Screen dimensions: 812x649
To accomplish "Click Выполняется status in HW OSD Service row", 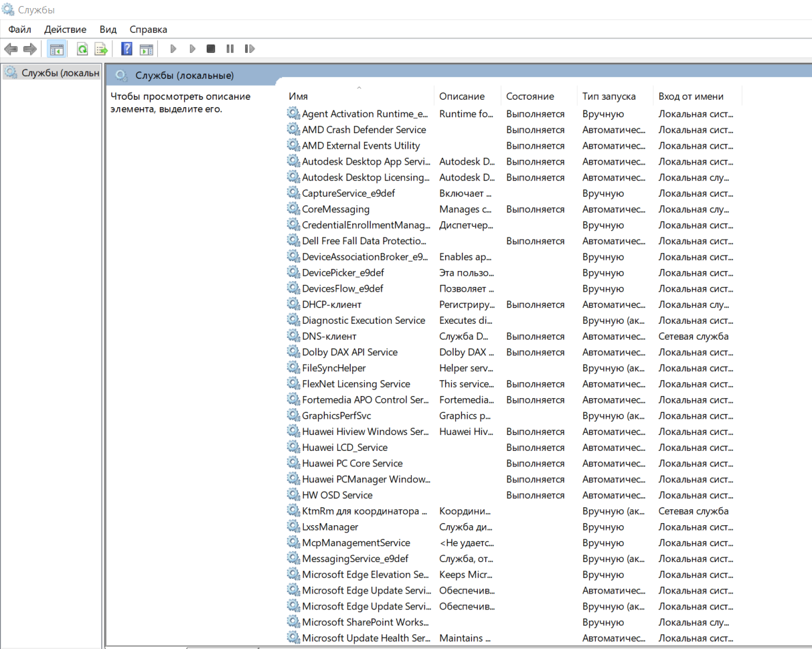I will 536,495.
